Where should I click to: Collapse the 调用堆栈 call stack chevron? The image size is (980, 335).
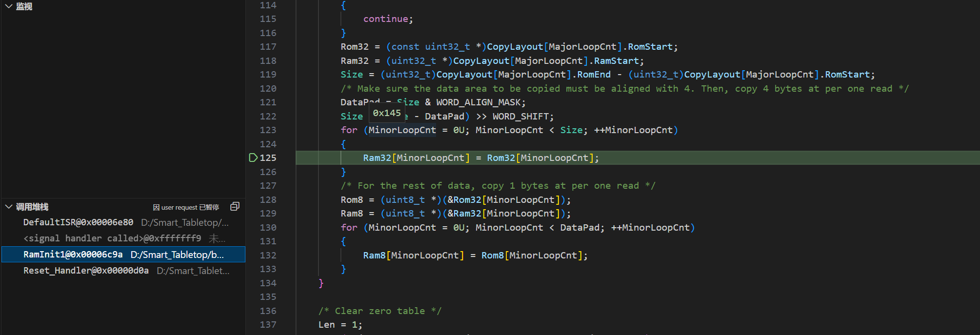pos(8,207)
